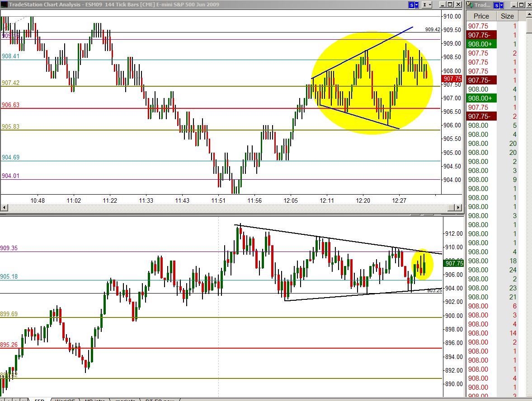The height and width of the screenshot is (401, 532).
Task: Select the red horizontal 906.63 line on chart
Action: point(221,109)
